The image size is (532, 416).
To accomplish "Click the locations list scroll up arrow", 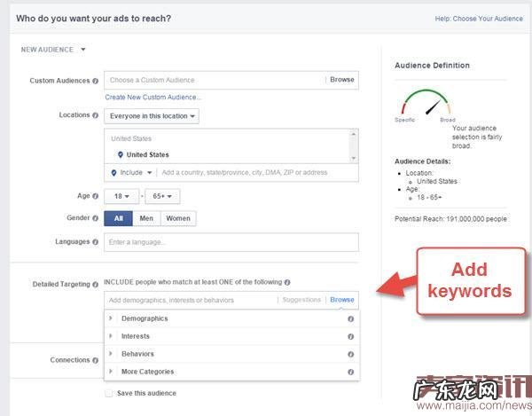I will (x=354, y=134).
